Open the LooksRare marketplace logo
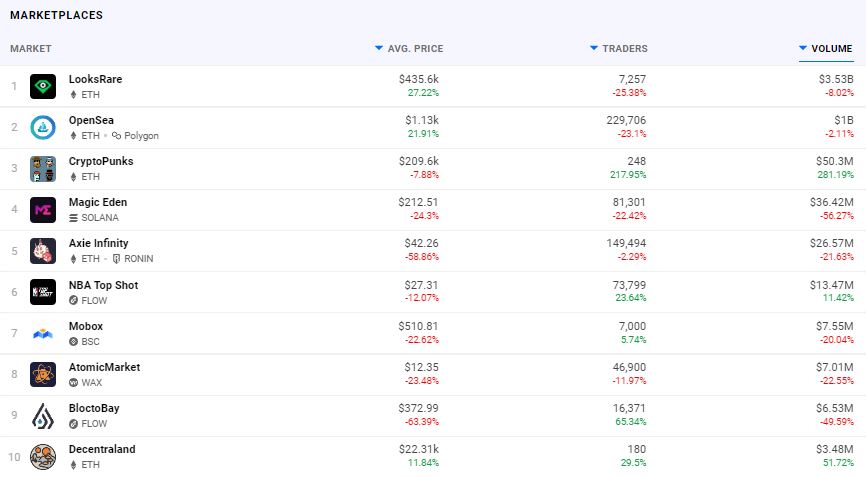866x477 pixels. (x=43, y=86)
